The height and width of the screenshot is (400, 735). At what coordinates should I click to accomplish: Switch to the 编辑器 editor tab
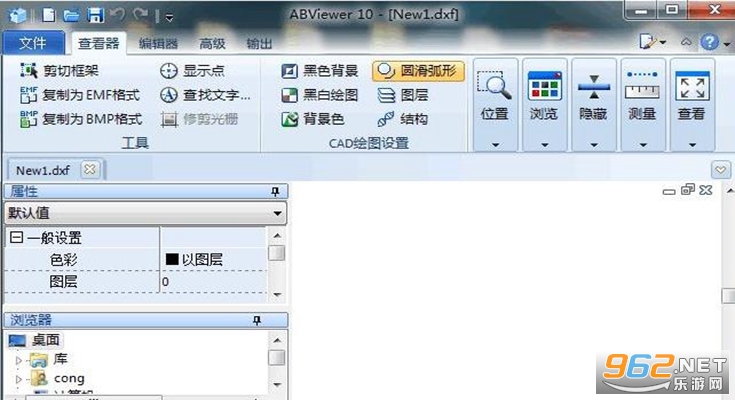[x=158, y=44]
